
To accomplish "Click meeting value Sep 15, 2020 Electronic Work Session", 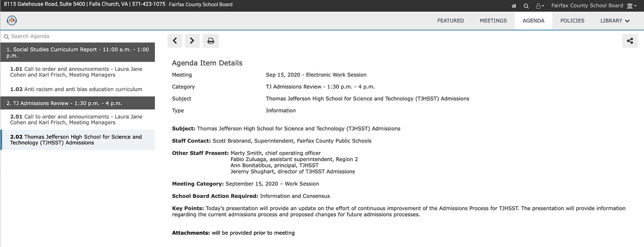I will (316, 75).
